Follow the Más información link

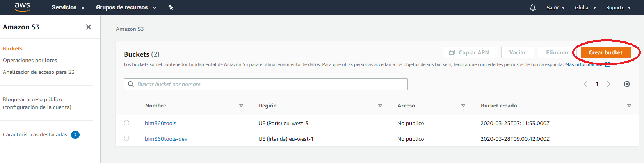point(587,64)
